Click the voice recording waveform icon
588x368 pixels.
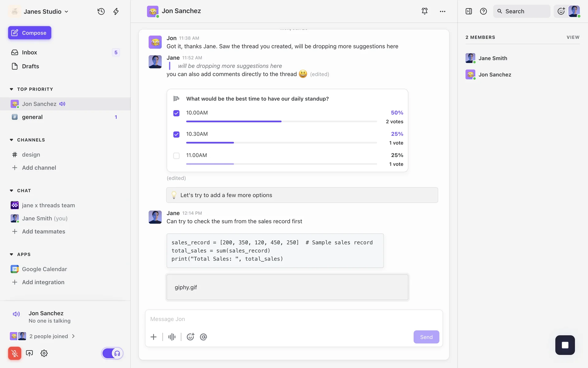click(x=172, y=337)
